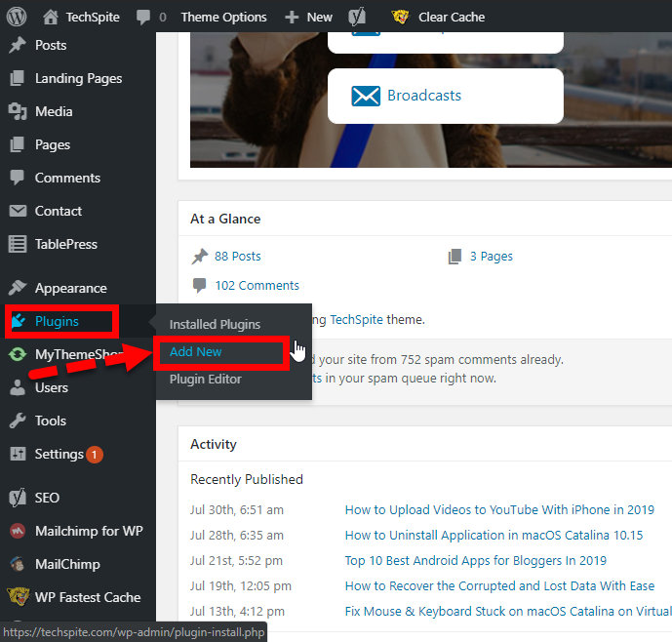
Task: Expand the New content dropdown in admin bar
Action: coord(308,17)
